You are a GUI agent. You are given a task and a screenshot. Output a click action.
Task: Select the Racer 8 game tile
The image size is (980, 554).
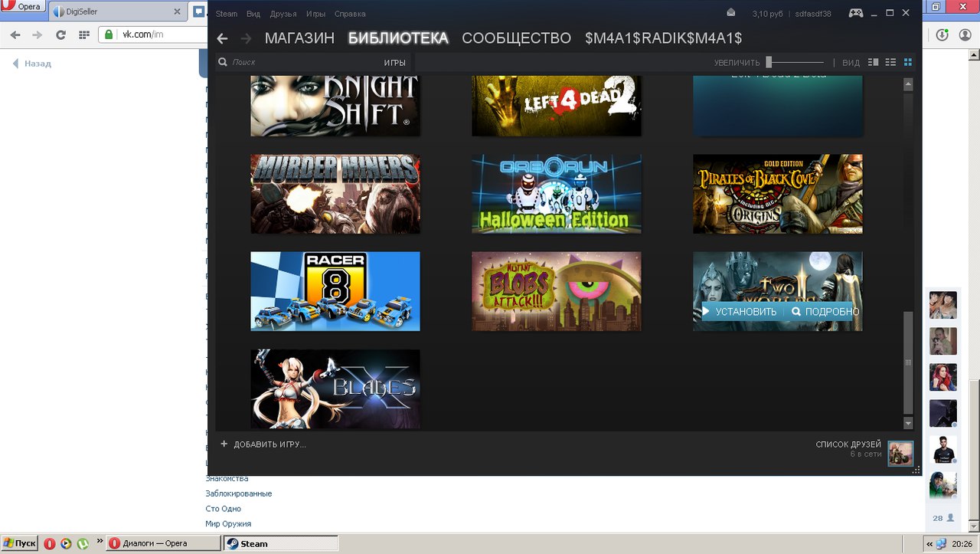click(335, 291)
